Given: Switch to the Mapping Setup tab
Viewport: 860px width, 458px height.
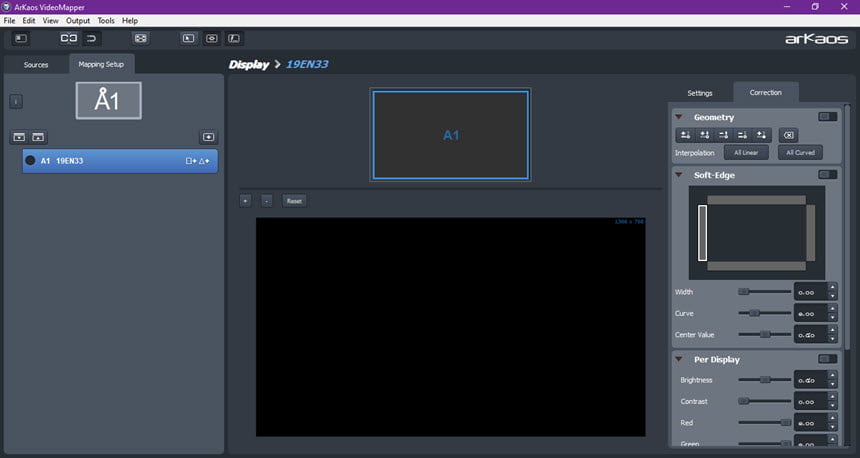Looking at the screenshot, I should point(101,64).
